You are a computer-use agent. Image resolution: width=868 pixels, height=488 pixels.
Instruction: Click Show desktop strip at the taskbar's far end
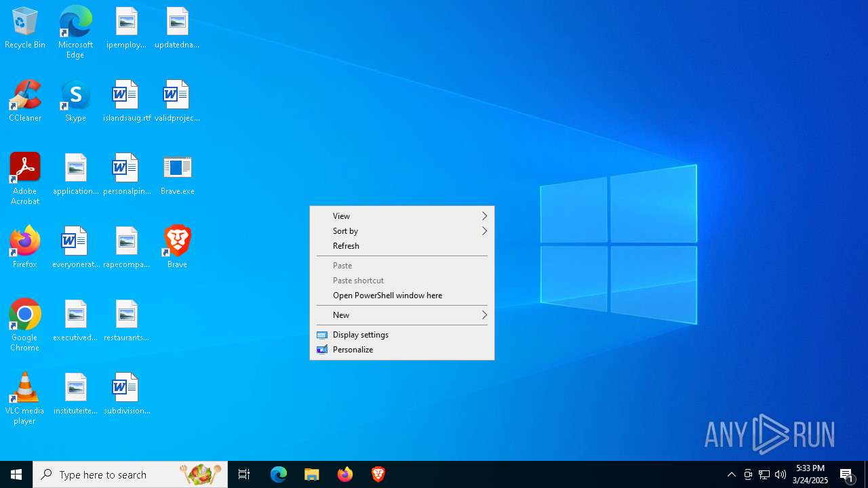pyautogui.click(x=866, y=474)
